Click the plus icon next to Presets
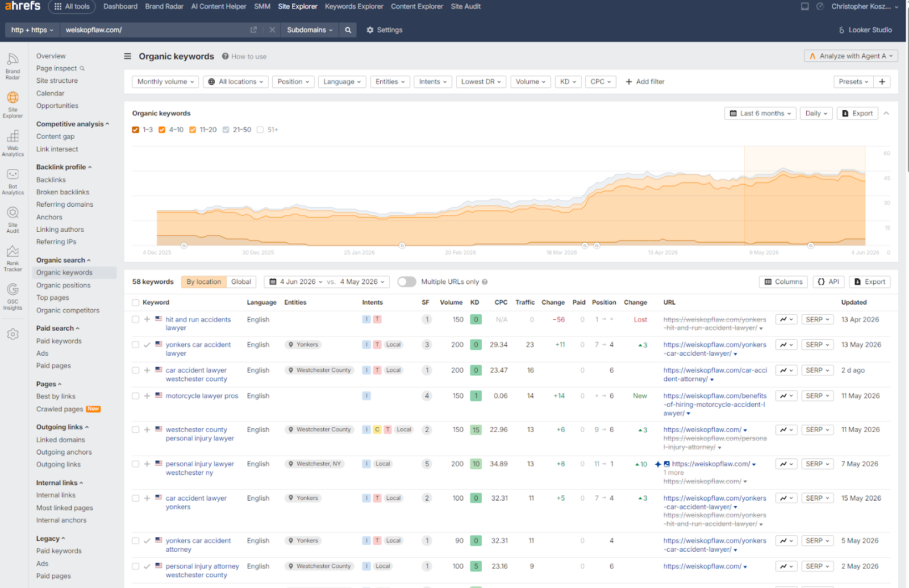This screenshot has height=588, width=909. [882, 82]
